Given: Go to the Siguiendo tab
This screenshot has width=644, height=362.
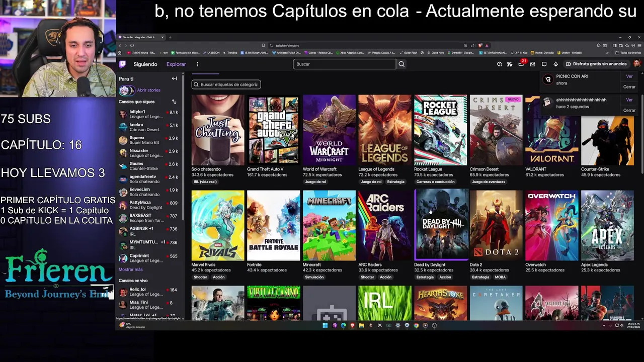Looking at the screenshot, I should 145,64.
